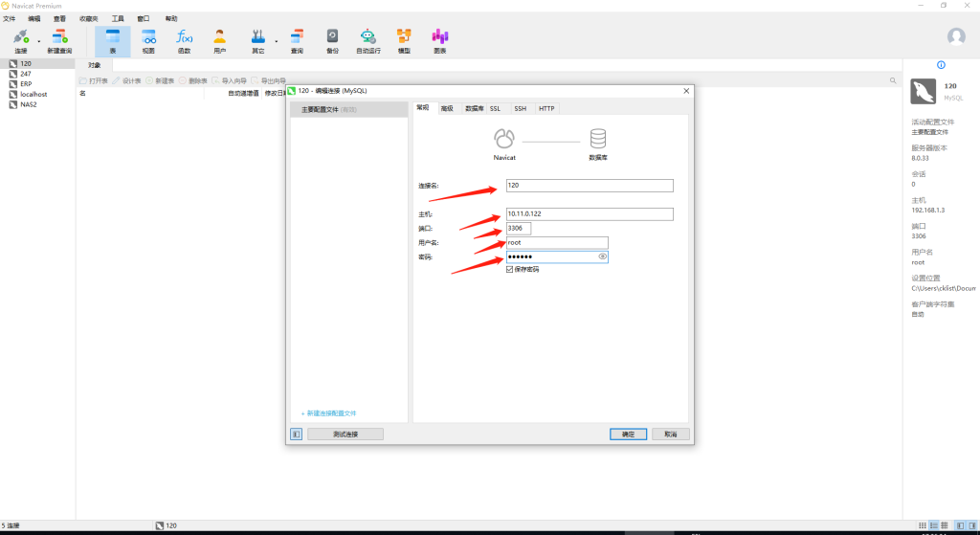Image resolution: width=980 pixels, height=535 pixels.
Task: Toggle the profile pane icon beside 测试连接
Action: 297,435
